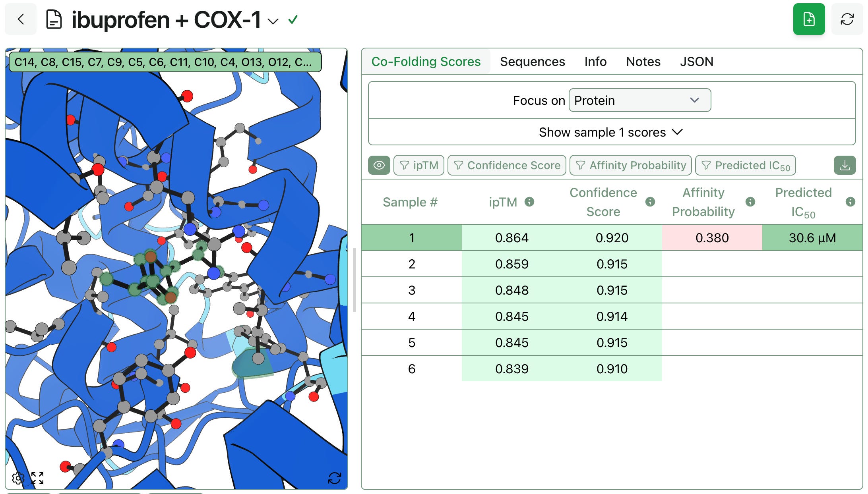The image size is (868, 494).
Task: Open viewer settings gear icon
Action: click(x=17, y=478)
